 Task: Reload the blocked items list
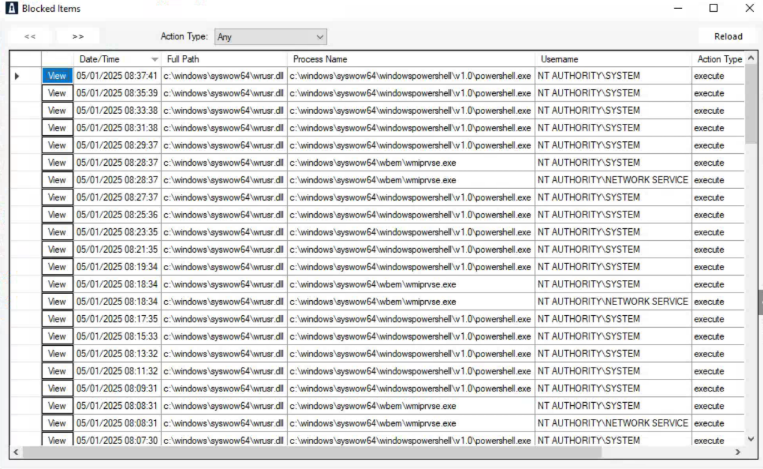coord(728,36)
